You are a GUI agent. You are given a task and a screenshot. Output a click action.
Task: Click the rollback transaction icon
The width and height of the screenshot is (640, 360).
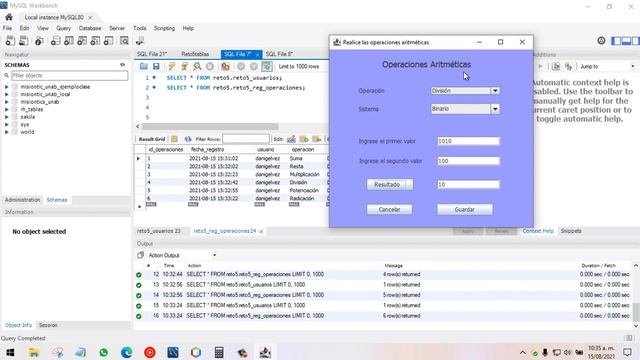254,66
